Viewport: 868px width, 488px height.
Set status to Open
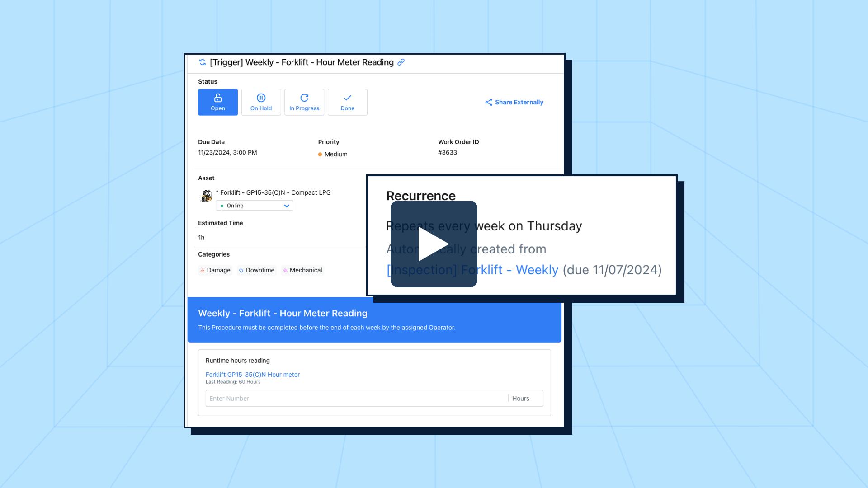[x=217, y=102]
